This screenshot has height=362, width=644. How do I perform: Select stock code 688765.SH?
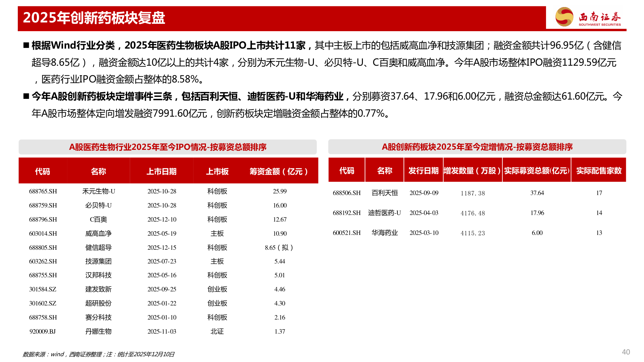tap(43, 191)
